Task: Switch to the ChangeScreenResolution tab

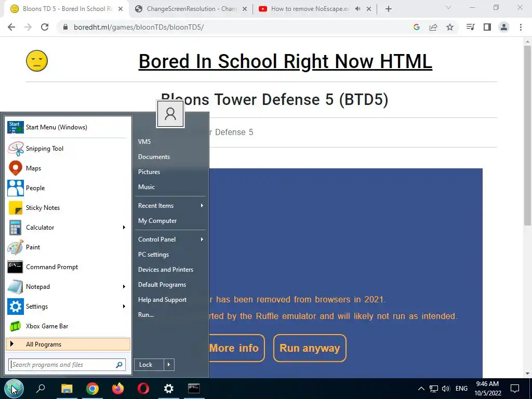Action: pos(191,9)
